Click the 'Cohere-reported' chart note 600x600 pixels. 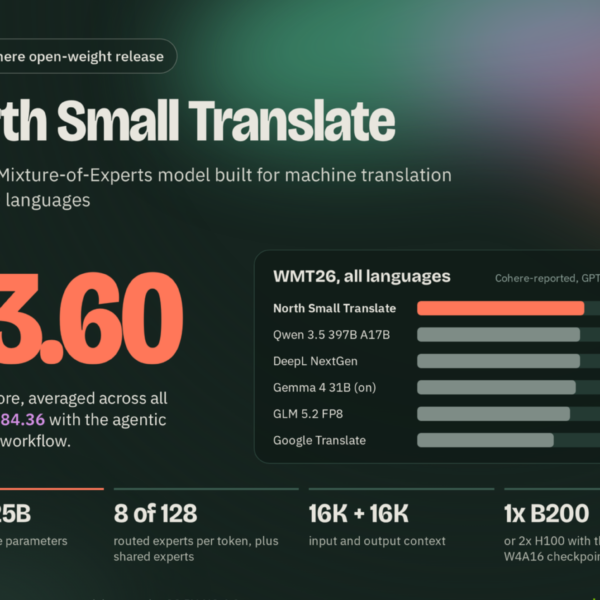tap(536, 278)
